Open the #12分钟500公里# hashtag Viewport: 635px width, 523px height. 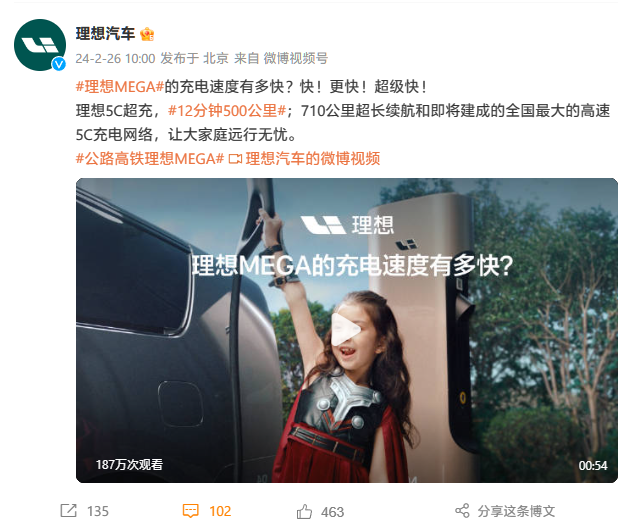pyautogui.click(x=227, y=111)
